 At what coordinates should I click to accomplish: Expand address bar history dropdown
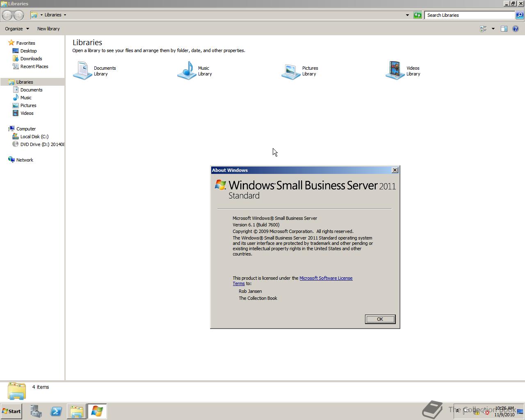coord(407,15)
